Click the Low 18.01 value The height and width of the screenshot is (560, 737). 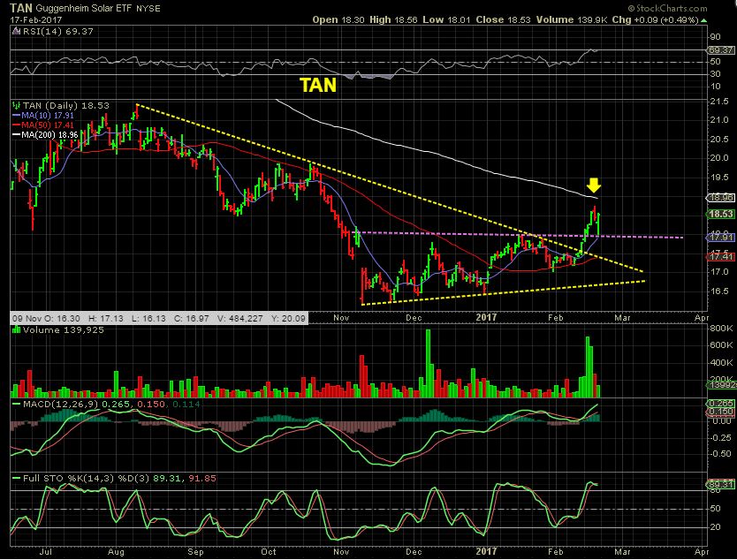(446, 19)
